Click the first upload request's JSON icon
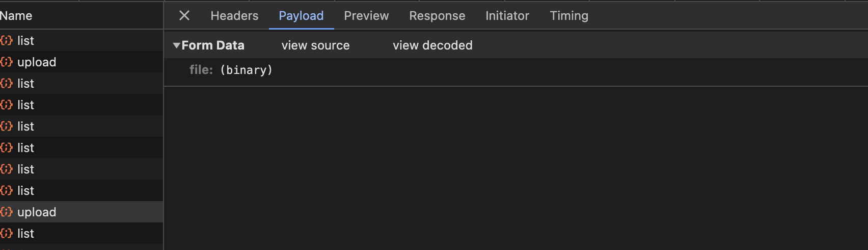The image size is (868, 250). (x=7, y=62)
